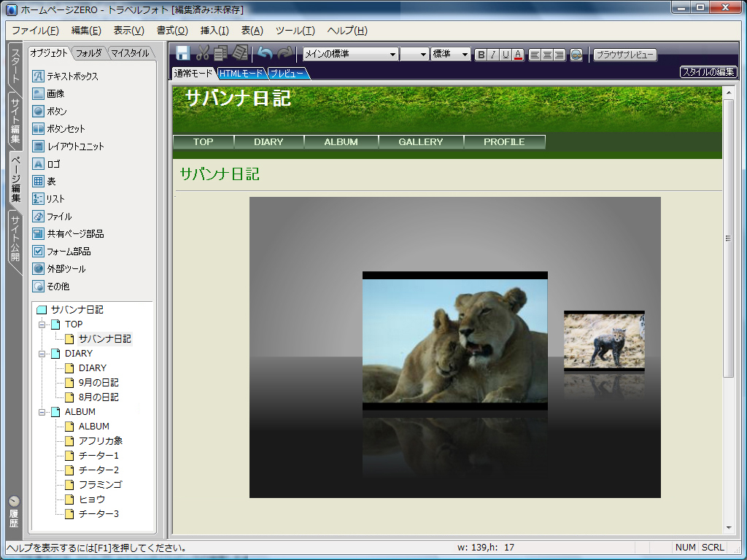The image size is (747, 560).
Task: Click the Cut scissors icon
Action: point(203,52)
